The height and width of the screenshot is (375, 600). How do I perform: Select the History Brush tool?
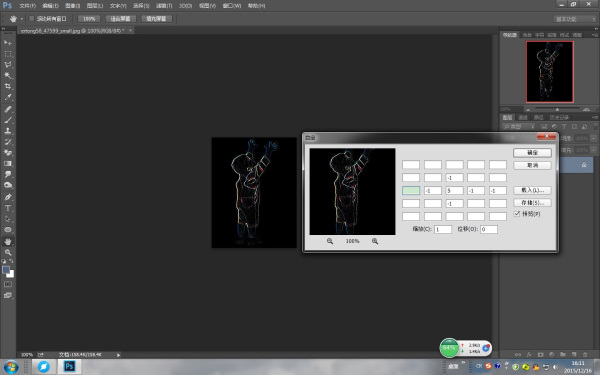pos(8,142)
